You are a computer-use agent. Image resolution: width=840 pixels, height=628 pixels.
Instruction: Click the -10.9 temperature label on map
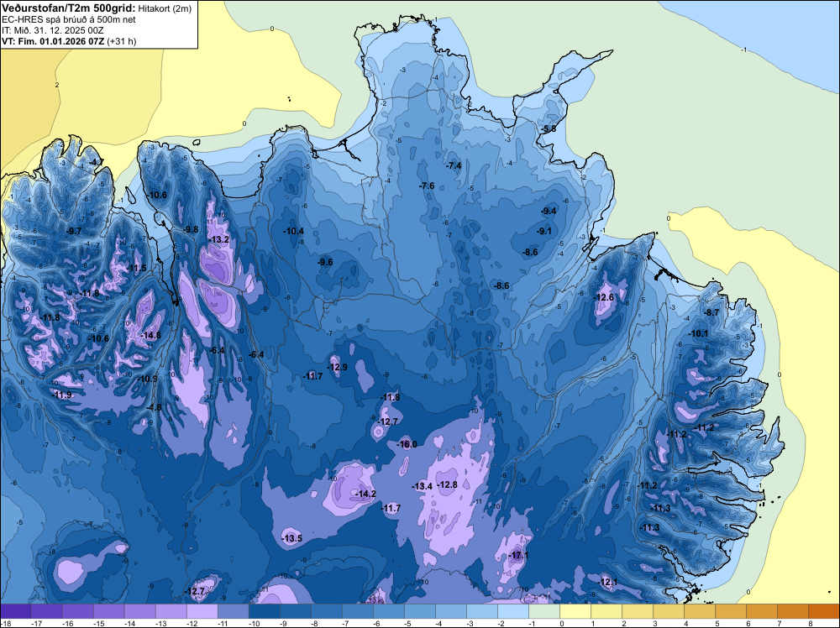point(147,379)
